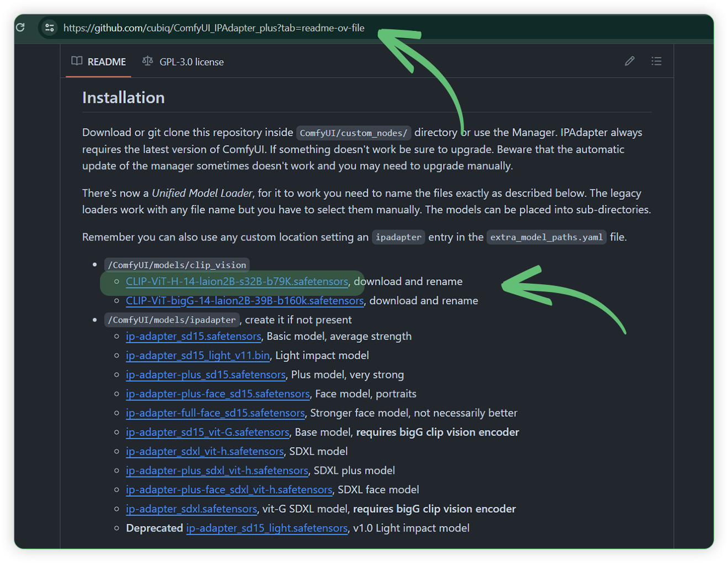This screenshot has height=563, width=728.
Task: Open ip-adapter_sd15.safetensors link
Action: pyautogui.click(x=193, y=336)
